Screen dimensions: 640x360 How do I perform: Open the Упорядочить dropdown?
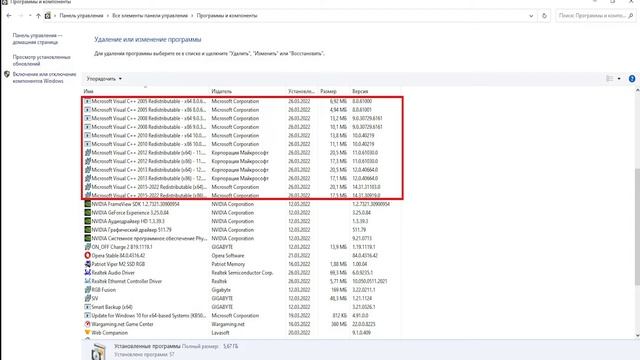(104, 79)
